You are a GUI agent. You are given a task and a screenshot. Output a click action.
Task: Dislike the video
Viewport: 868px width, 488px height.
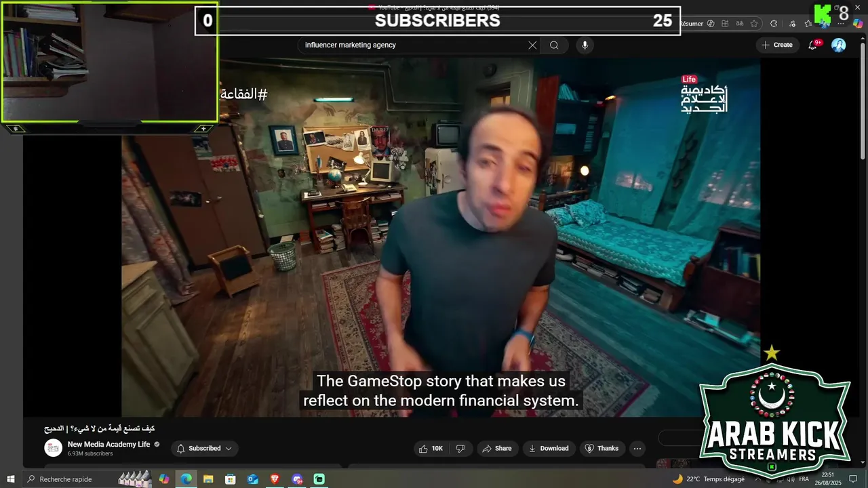point(460,448)
